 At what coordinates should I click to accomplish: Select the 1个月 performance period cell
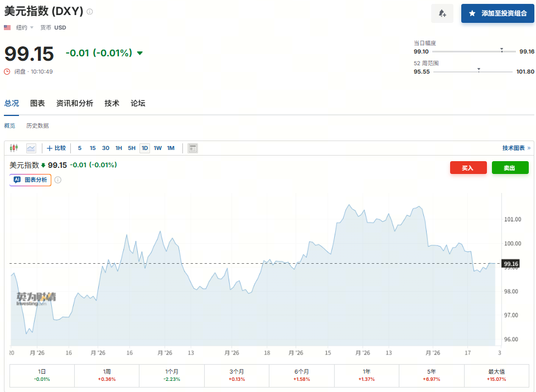(x=172, y=375)
